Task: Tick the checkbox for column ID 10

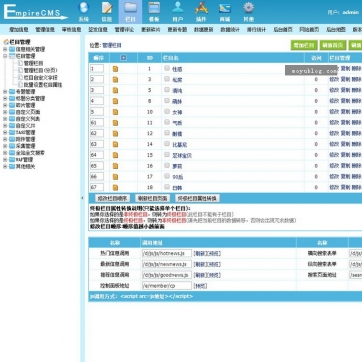Action: pos(167,112)
